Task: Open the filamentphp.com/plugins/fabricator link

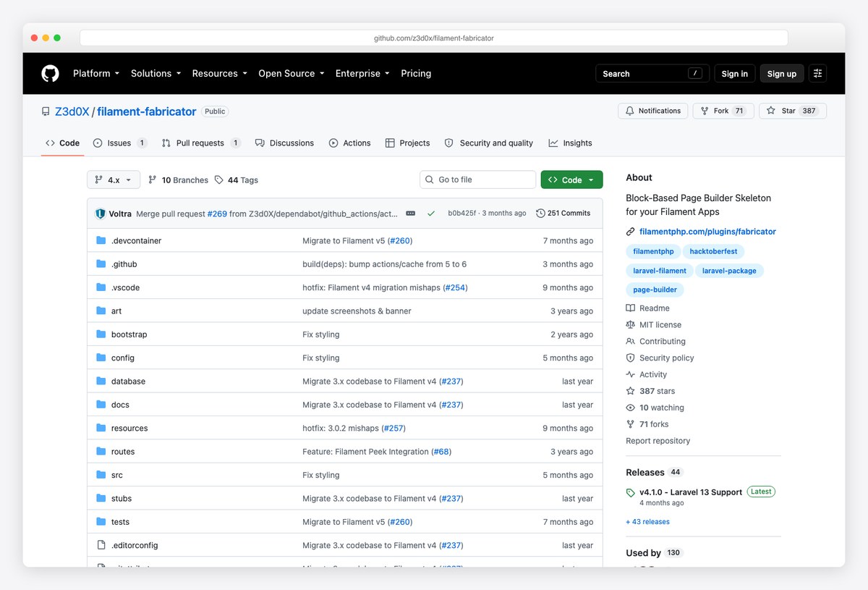Action: pyautogui.click(x=707, y=232)
